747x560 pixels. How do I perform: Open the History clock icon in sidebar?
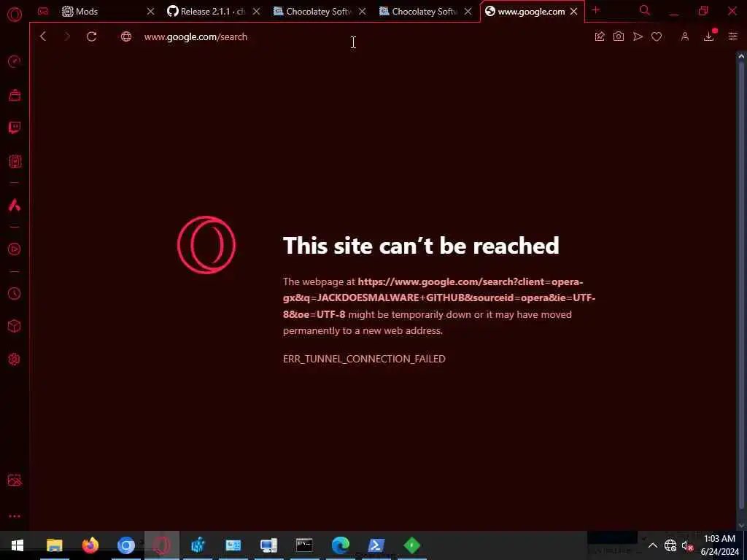(15, 293)
